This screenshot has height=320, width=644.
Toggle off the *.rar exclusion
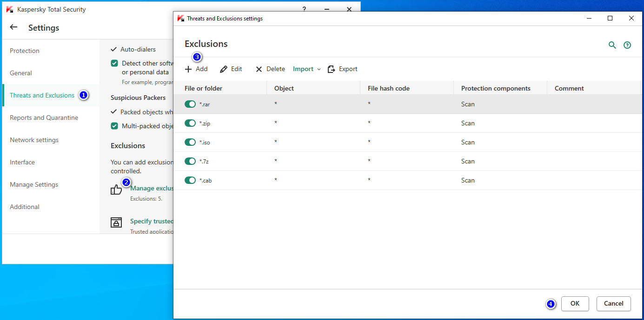(x=190, y=104)
